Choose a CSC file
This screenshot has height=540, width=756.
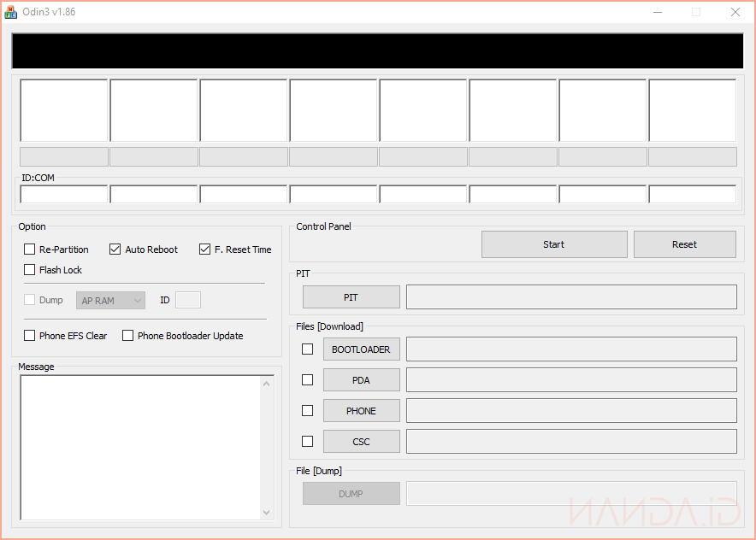click(x=361, y=442)
